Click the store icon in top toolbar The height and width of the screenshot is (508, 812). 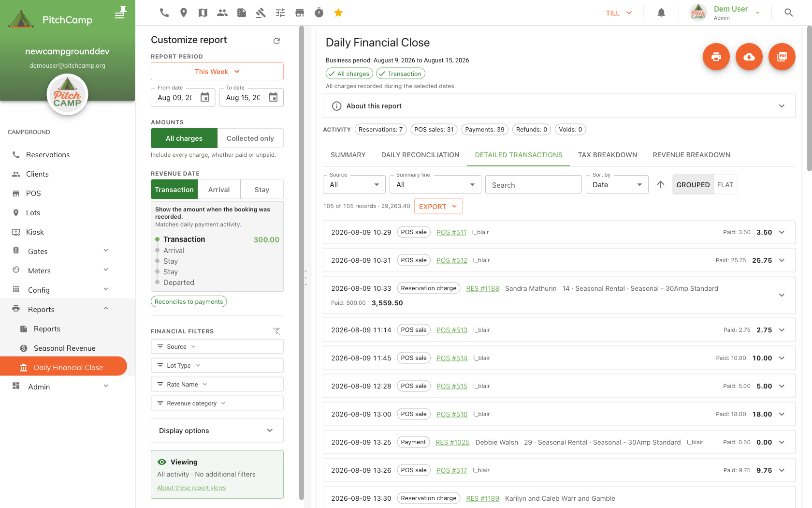pos(300,13)
